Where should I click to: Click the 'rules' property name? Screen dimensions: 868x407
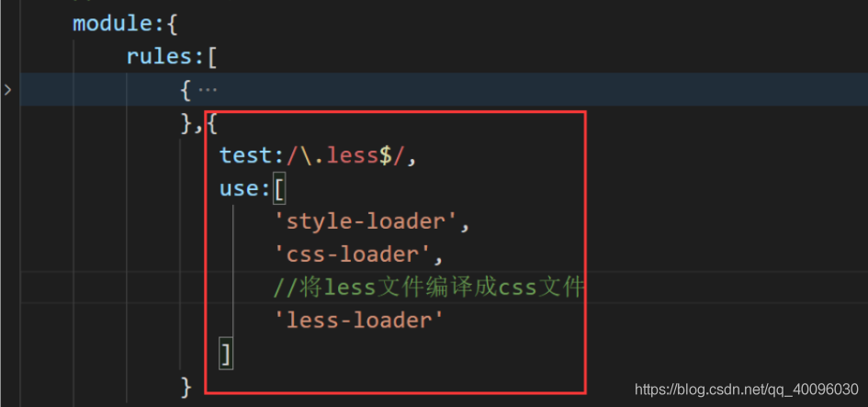160,56
